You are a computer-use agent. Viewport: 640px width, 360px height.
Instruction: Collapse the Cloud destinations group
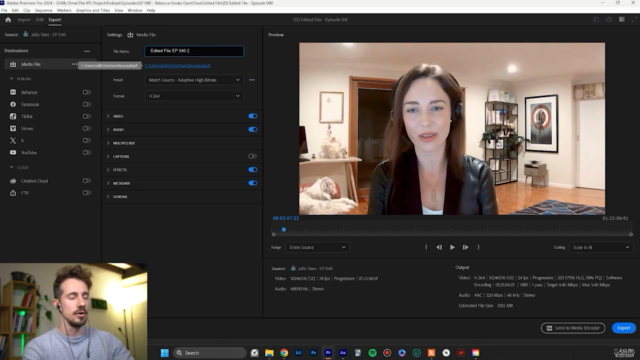tap(11, 167)
